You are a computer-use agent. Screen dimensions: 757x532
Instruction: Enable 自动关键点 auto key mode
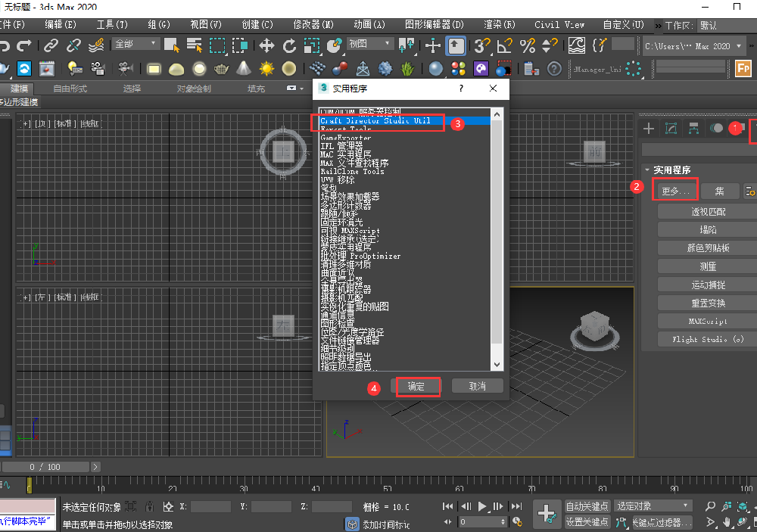(587, 506)
